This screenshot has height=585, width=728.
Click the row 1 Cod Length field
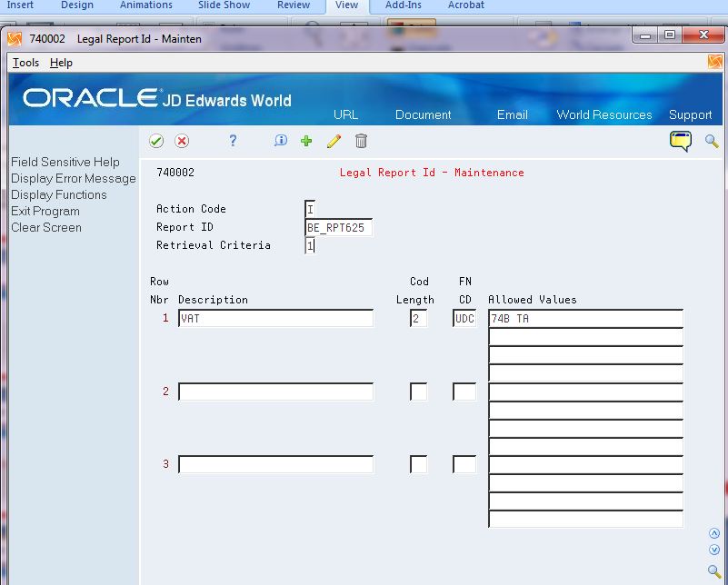(418, 318)
